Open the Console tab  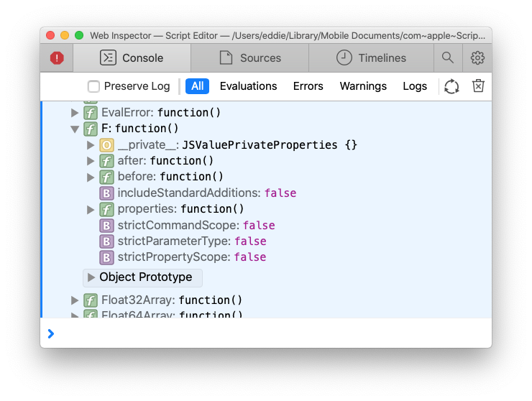pos(132,58)
